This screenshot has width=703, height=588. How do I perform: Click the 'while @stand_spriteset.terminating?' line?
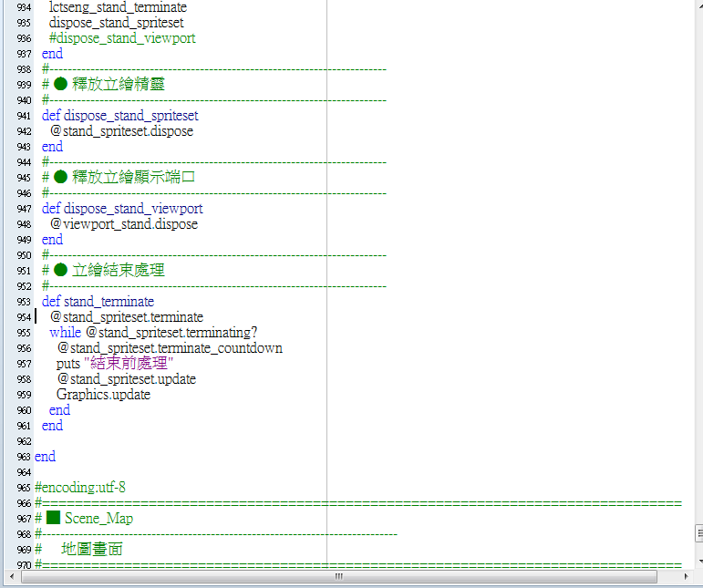[153, 333]
